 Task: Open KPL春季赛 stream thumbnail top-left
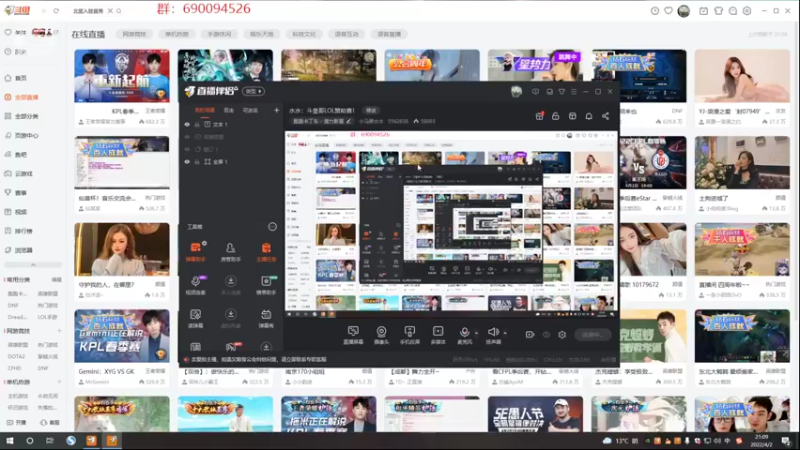click(x=121, y=76)
